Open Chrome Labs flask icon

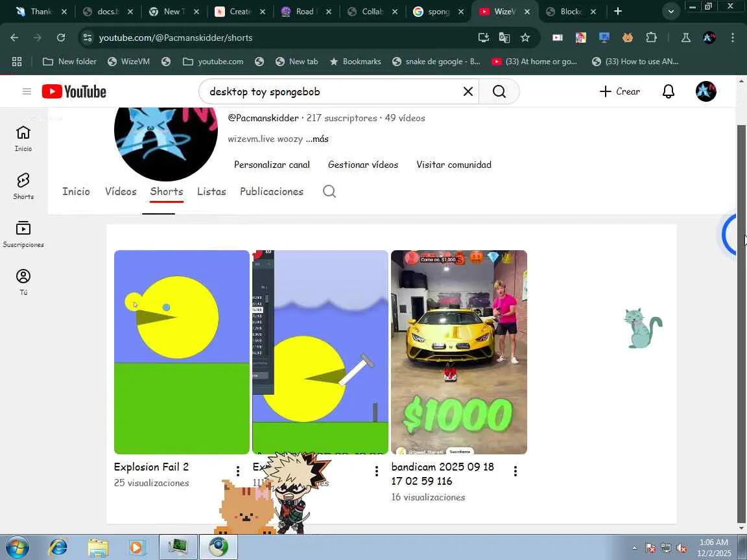pos(685,38)
